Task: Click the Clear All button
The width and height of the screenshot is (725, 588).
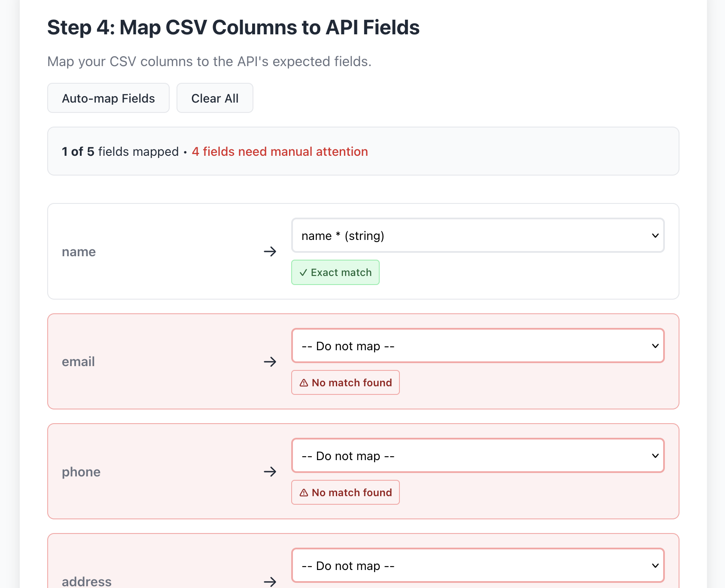Action: 215,98
